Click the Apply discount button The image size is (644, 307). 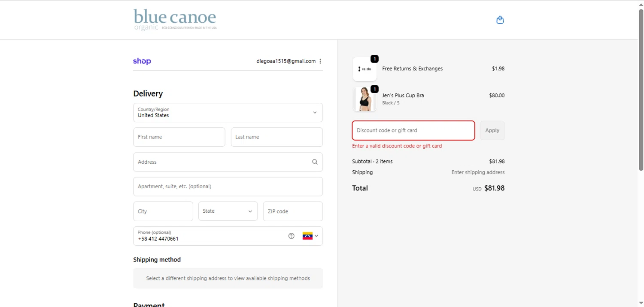492,130
